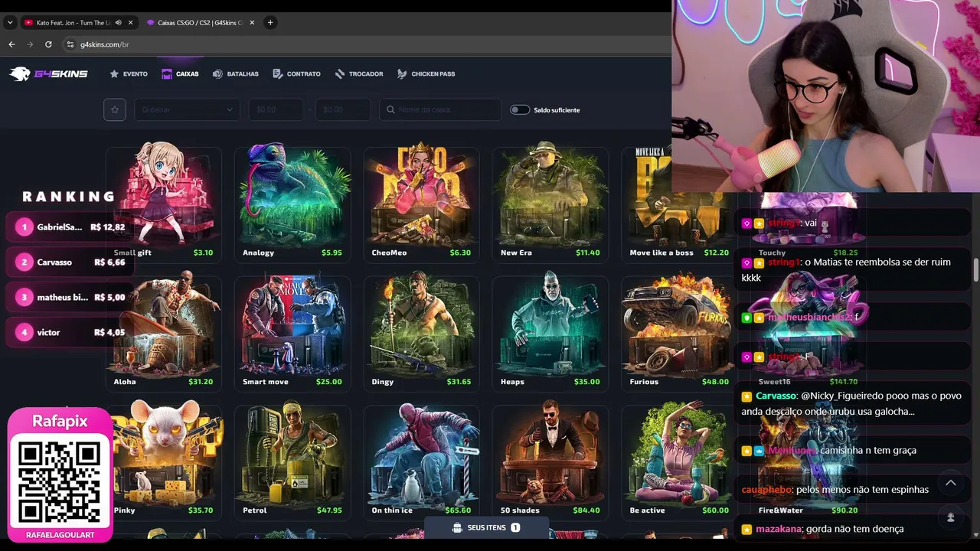
Task: Mute the Kato Feat. Jon tab audio
Action: pyautogui.click(x=118, y=23)
